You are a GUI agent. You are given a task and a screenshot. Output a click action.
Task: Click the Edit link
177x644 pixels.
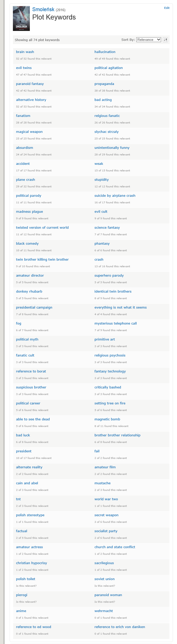point(167,8)
